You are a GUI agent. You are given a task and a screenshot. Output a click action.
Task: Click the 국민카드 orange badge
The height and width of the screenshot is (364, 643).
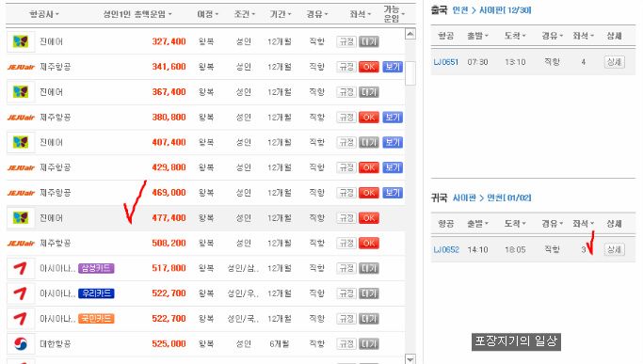point(96,319)
